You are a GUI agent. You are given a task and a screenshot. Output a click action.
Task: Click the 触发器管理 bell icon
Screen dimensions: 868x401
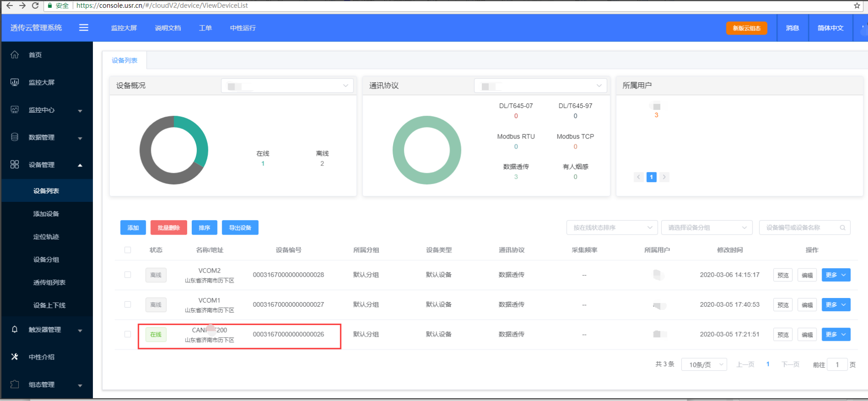(x=15, y=329)
